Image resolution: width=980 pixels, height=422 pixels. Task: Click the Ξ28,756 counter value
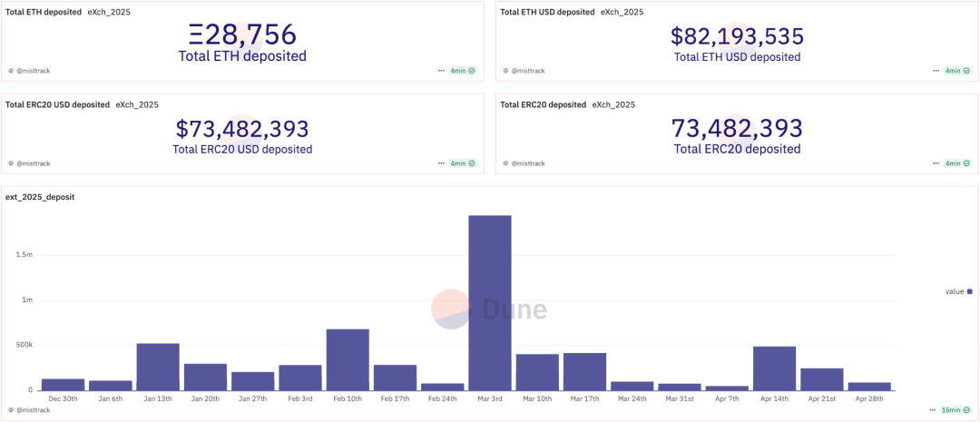point(242,34)
